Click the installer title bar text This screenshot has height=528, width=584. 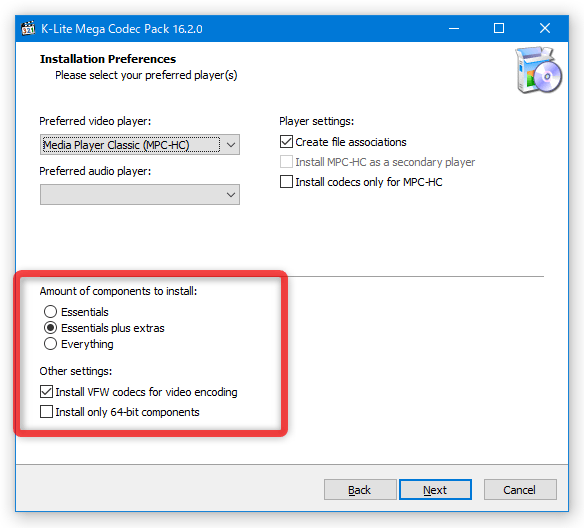click(122, 29)
